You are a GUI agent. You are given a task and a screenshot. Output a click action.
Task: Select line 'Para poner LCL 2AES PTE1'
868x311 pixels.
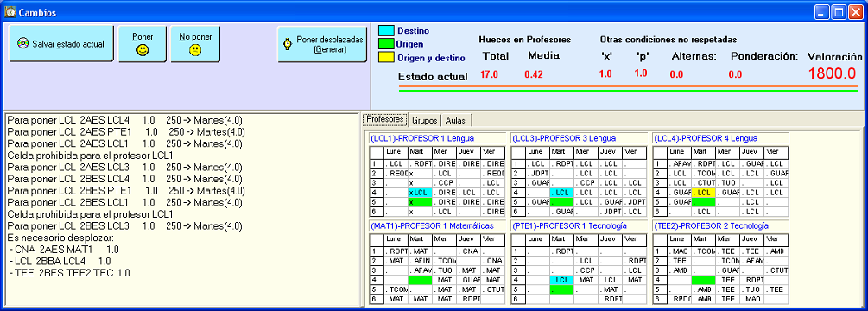click(x=126, y=131)
